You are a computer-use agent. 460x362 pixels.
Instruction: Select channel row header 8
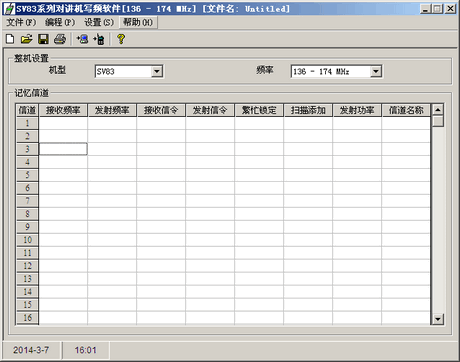27,214
